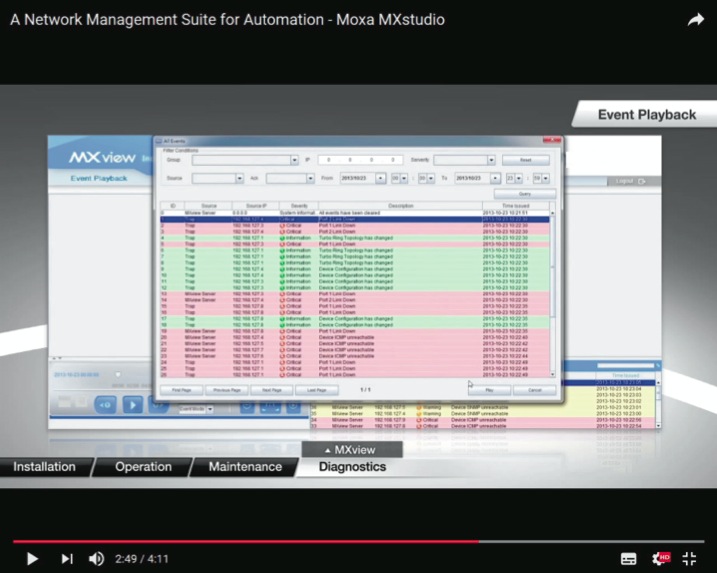717x573 pixels.
Task: Sort by the ID column header
Action: click(x=172, y=206)
